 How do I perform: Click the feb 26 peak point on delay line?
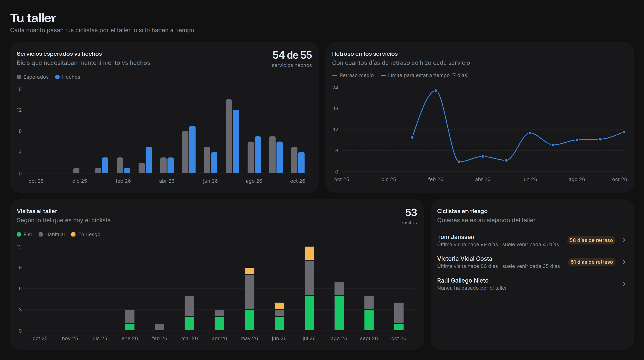[435, 91]
